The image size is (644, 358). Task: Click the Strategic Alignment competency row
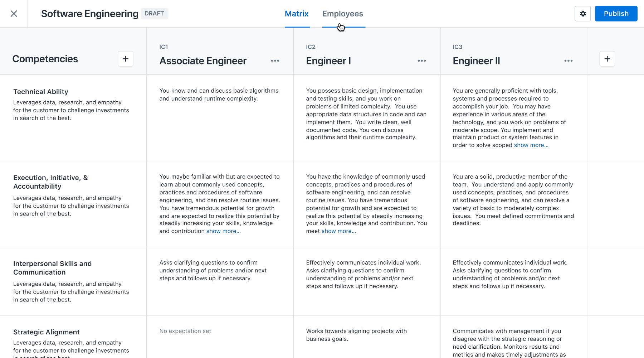pos(46,332)
